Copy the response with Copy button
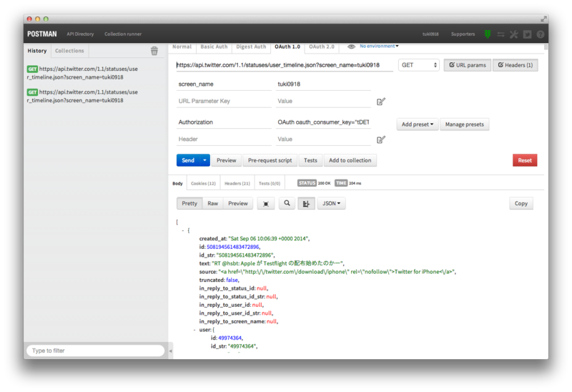Viewport: 572px width, 392px height. point(521,203)
